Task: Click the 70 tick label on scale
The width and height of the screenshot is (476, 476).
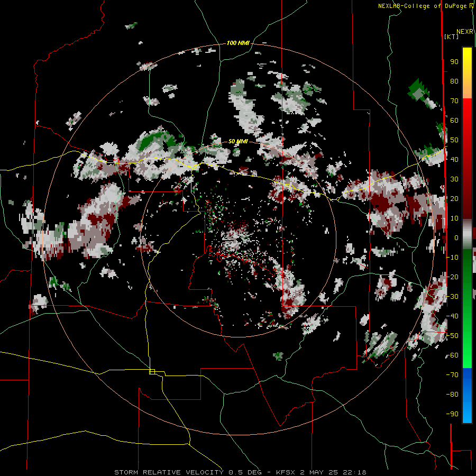Action: 454,101
